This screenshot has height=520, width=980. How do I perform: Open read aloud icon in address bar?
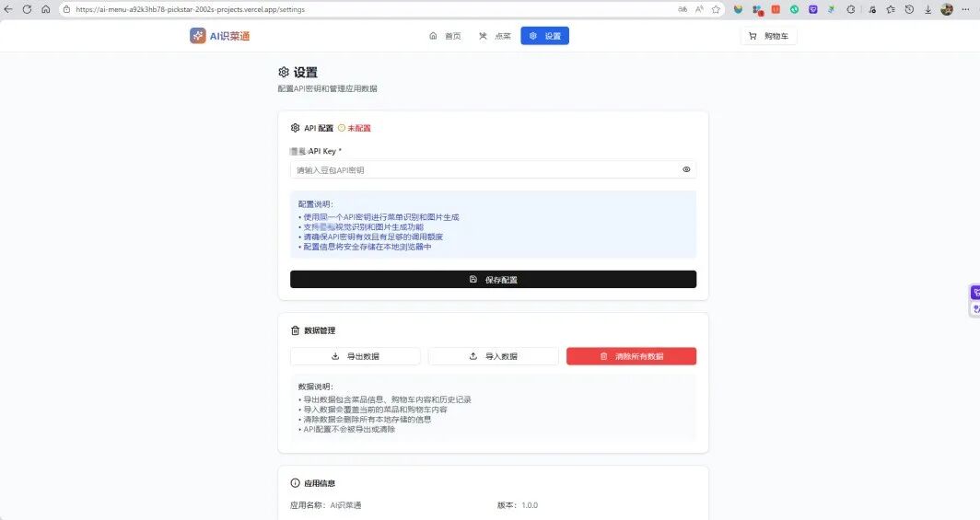[699, 9]
